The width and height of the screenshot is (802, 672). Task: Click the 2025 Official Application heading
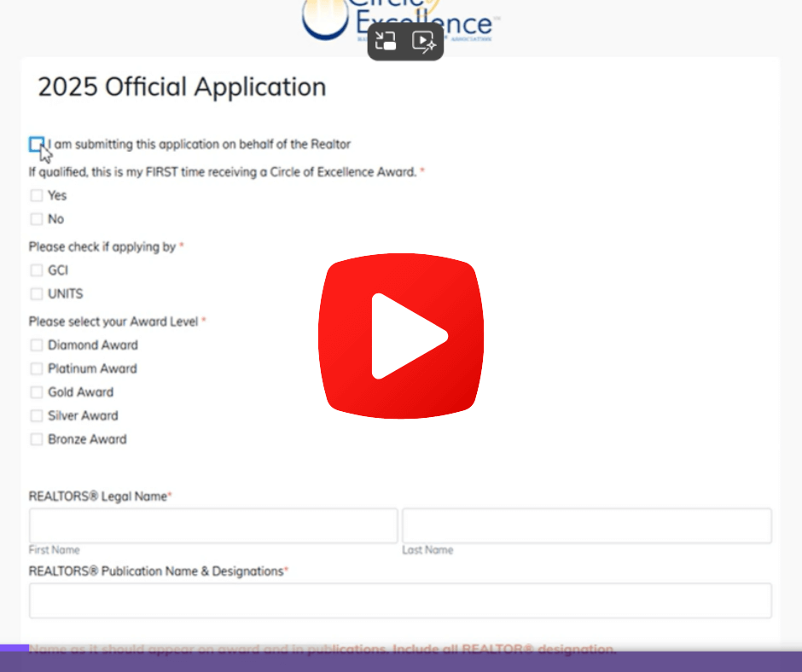[182, 87]
